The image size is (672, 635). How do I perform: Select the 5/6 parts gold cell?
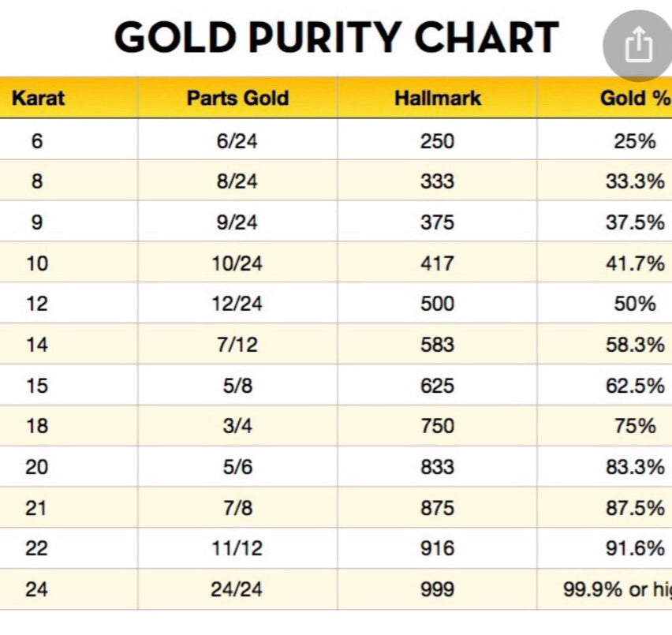[x=237, y=467]
